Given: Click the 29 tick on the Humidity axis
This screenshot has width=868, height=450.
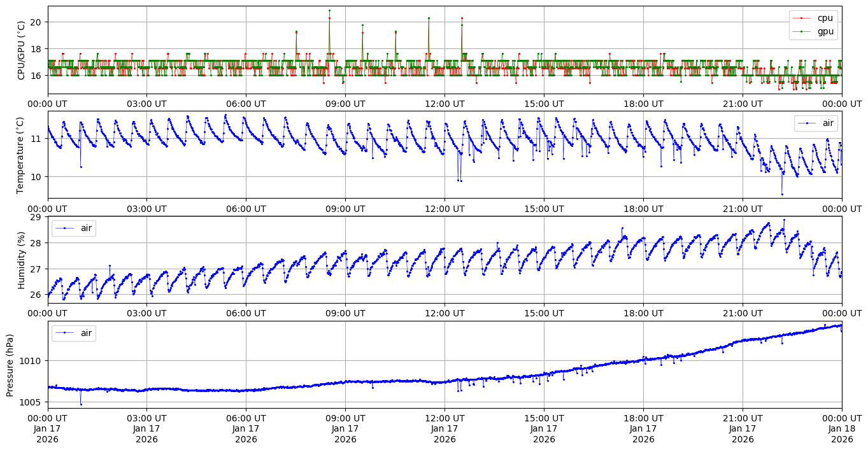Looking at the screenshot, I should point(37,217).
